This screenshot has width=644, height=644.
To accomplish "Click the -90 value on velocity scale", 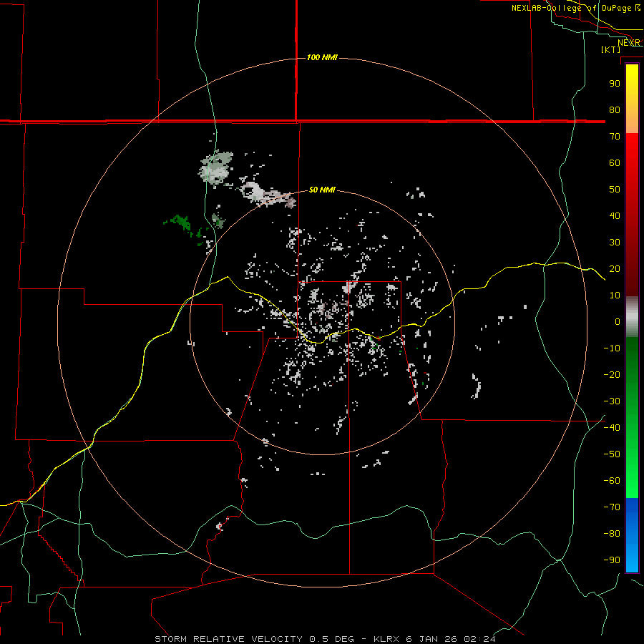I will [x=612, y=560].
